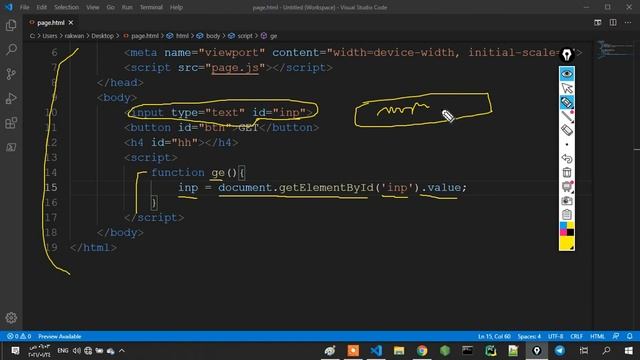This screenshot has height=360, width=640.
Task: Open Windows Start button
Action: tap(629, 351)
